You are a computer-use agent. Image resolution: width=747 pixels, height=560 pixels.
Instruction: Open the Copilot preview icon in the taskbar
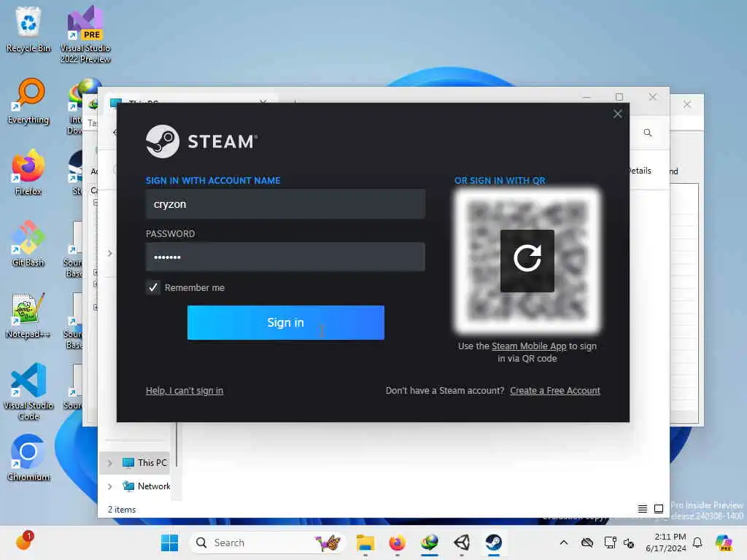point(724,542)
